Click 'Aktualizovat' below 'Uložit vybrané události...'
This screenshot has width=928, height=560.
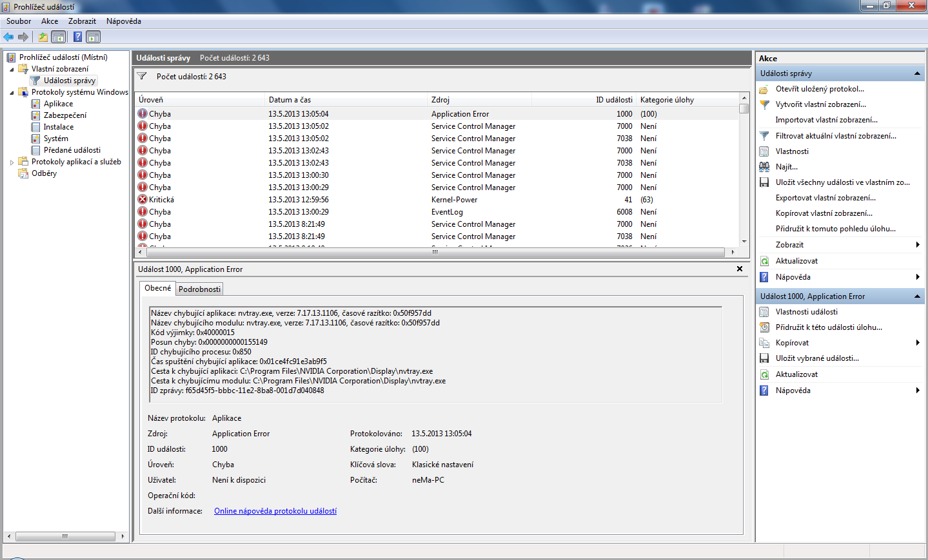796,374
